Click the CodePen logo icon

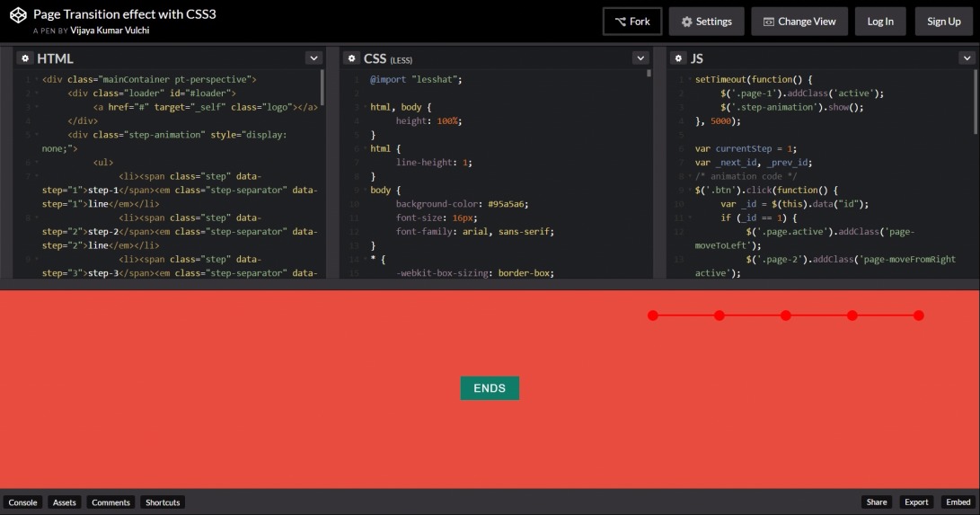(18, 15)
